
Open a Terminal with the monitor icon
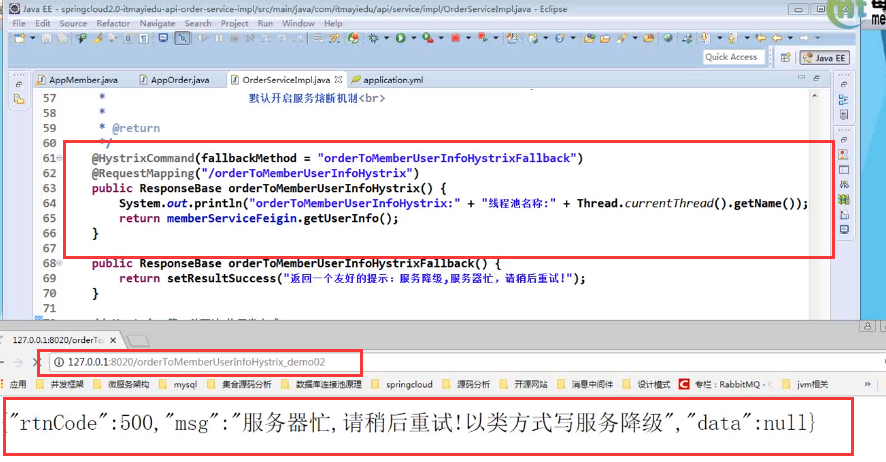click(x=163, y=38)
